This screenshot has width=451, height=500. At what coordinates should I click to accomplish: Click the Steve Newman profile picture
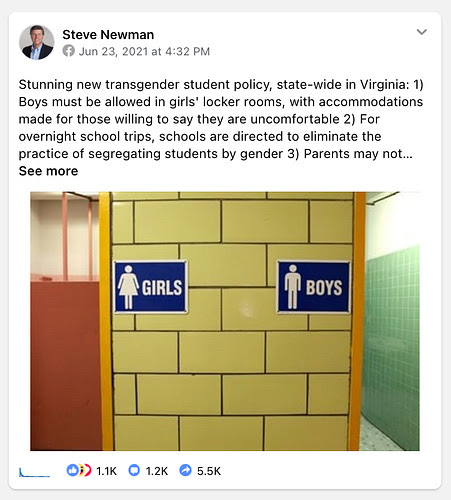coord(37,42)
